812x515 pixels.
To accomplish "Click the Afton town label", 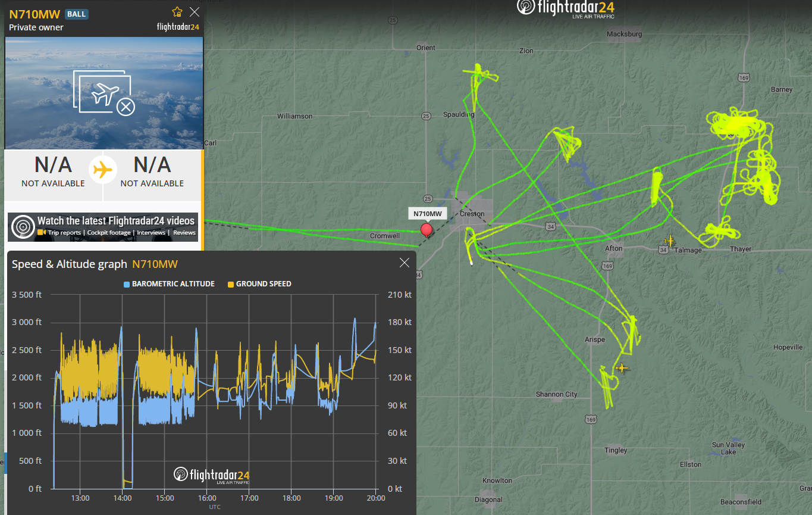I will pyautogui.click(x=613, y=248).
